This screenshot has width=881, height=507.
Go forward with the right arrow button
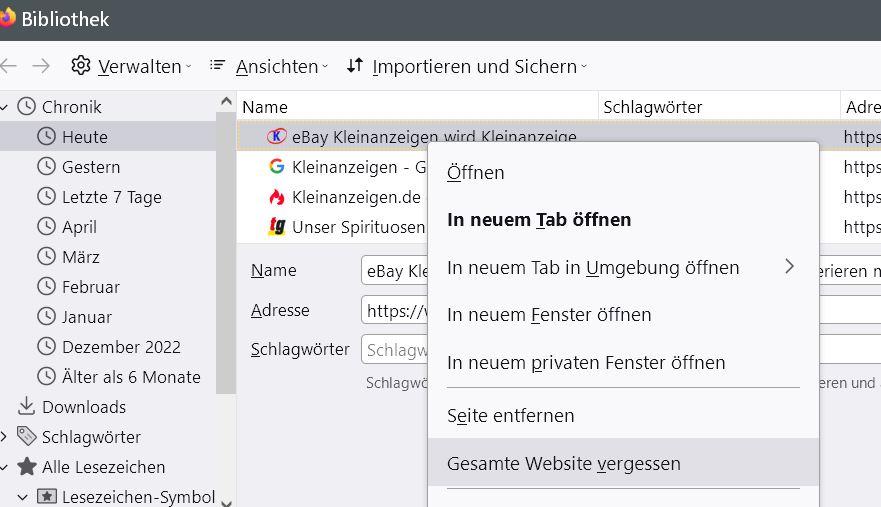click(x=41, y=66)
